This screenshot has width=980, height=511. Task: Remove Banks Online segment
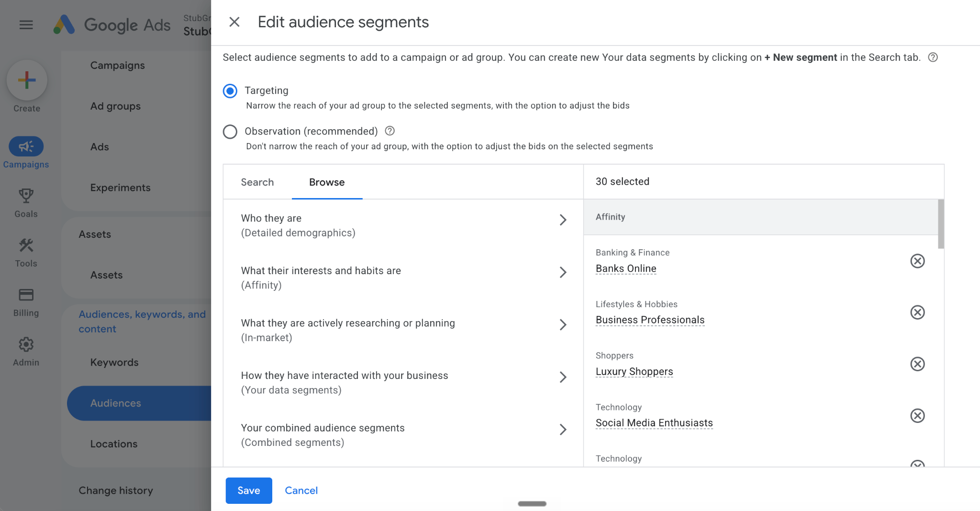[917, 261]
